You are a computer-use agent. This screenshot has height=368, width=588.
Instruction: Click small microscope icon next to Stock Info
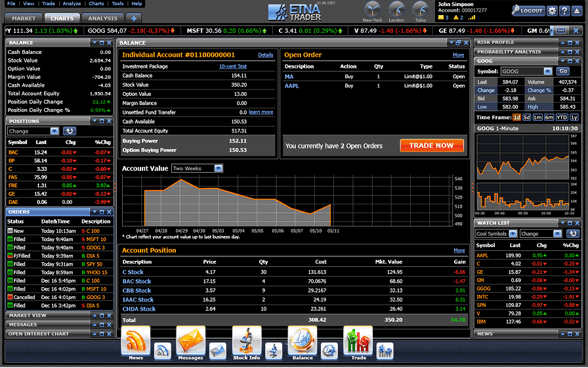274,351
